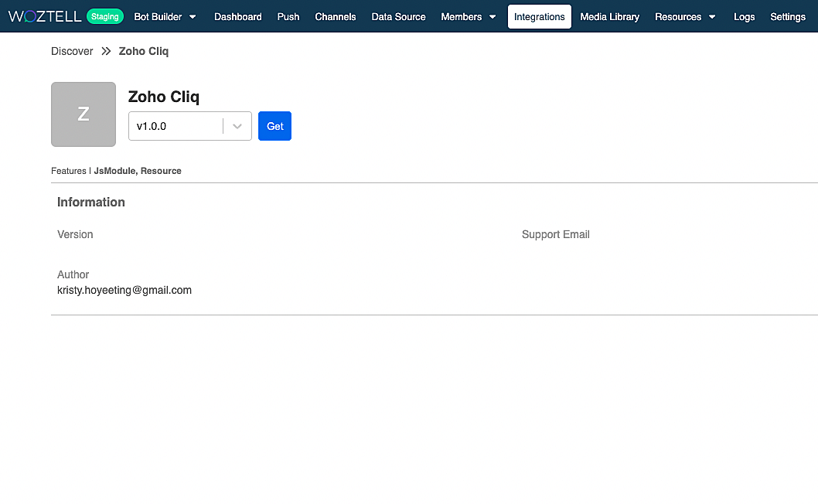Open the v1.0.0 version selector
The image size is (818, 504).
(x=190, y=126)
